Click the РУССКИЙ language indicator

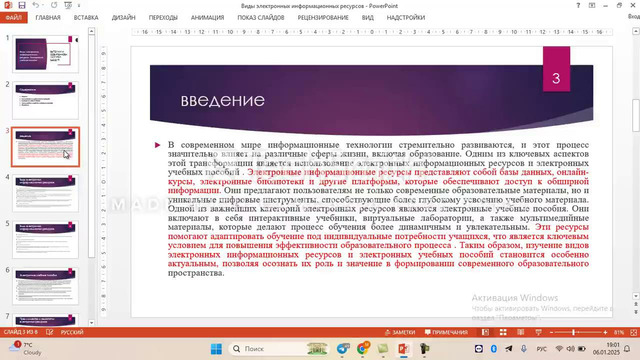pos(72,332)
